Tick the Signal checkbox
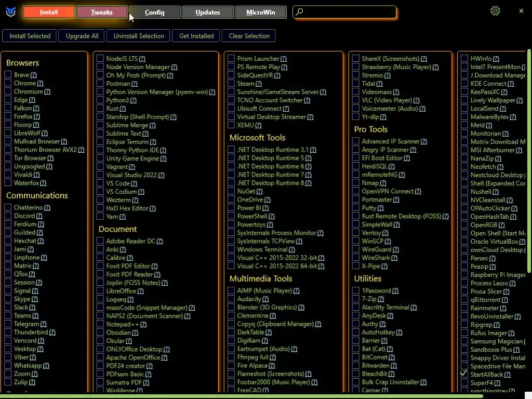 (8, 291)
